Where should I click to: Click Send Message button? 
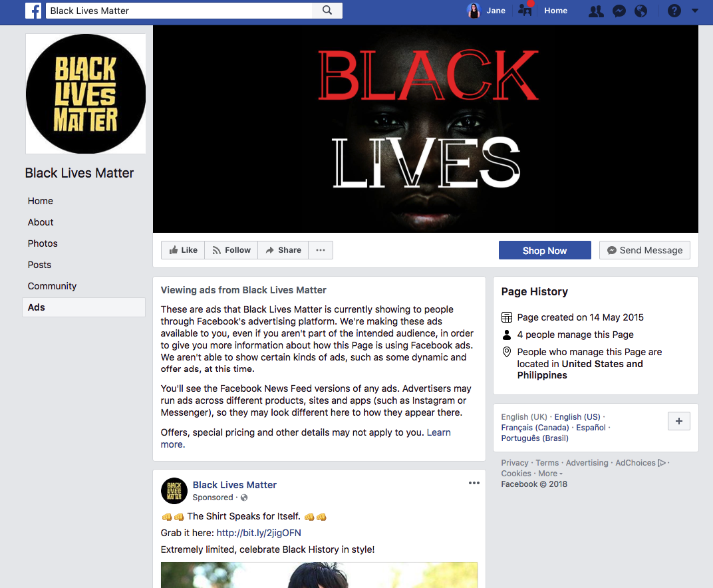644,250
